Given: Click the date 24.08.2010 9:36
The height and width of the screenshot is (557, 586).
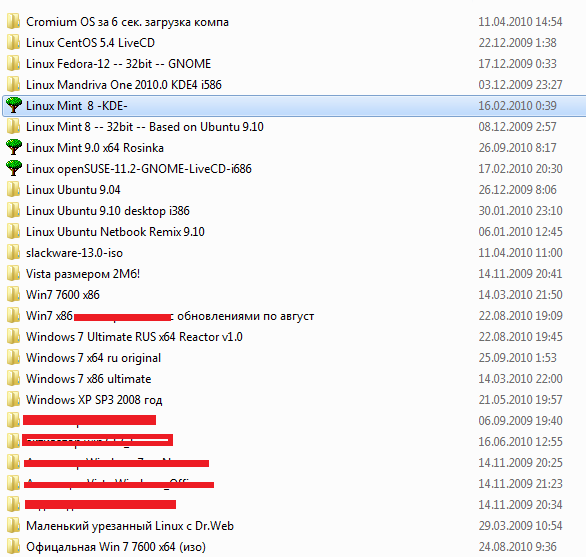Looking at the screenshot, I should point(518,547).
